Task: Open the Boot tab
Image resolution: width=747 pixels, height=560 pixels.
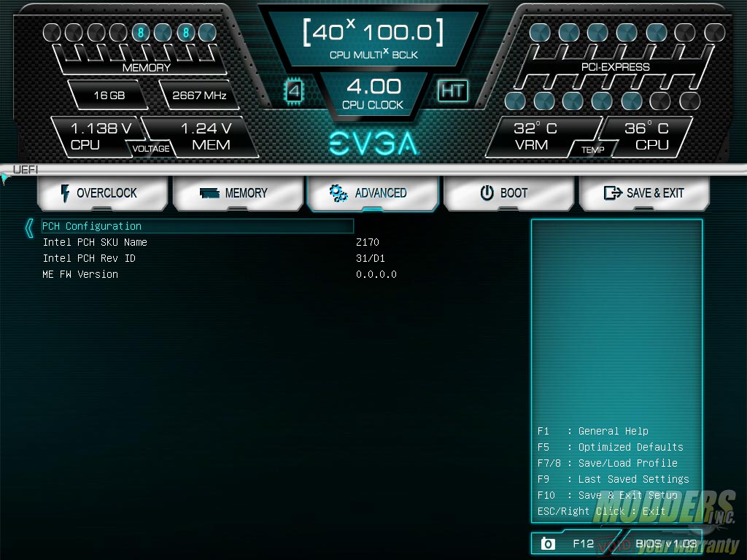Action: (x=508, y=193)
